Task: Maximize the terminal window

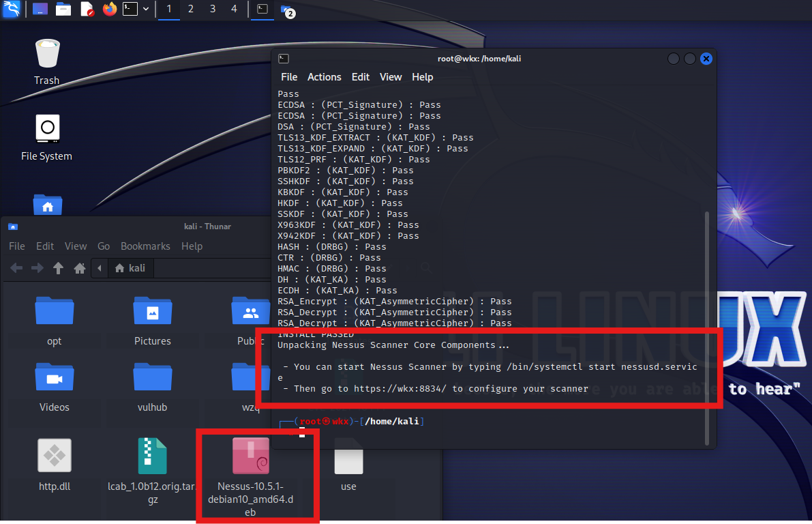Action: pyautogui.click(x=690, y=59)
